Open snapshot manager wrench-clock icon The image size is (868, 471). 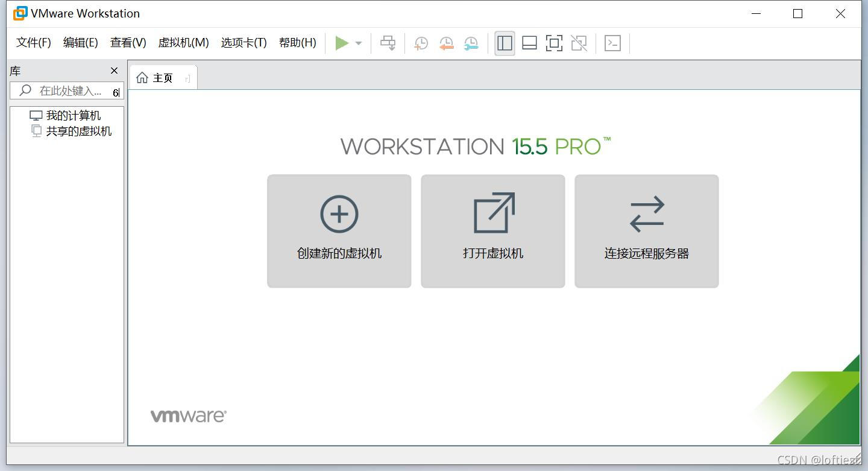click(471, 43)
